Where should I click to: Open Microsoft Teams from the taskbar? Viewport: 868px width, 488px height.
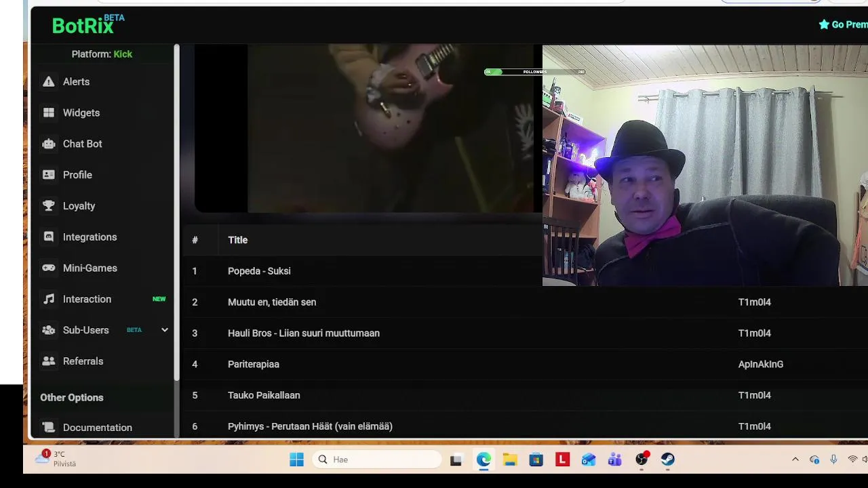(x=615, y=460)
